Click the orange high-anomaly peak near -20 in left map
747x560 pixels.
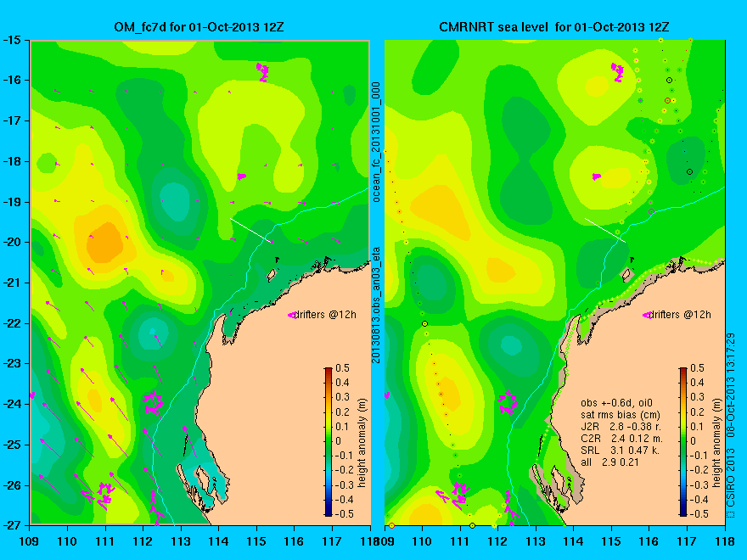104,243
